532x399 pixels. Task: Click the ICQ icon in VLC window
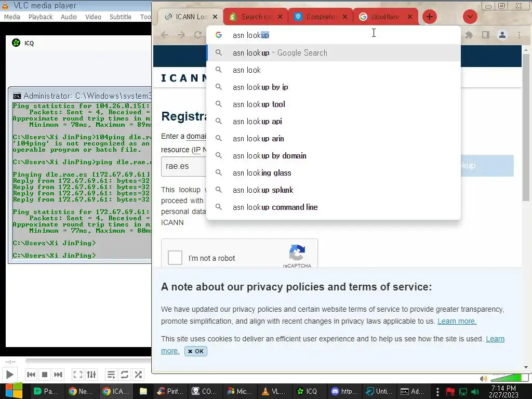pos(16,43)
